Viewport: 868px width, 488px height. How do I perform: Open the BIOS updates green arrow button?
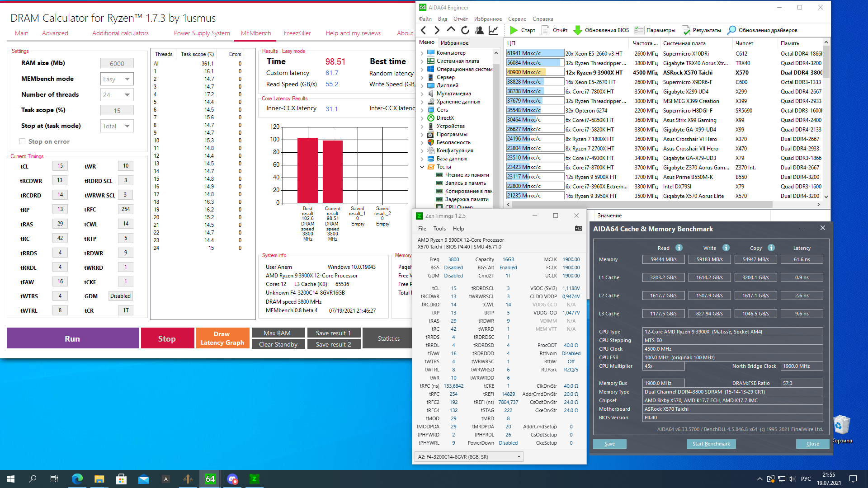[577, 30]
